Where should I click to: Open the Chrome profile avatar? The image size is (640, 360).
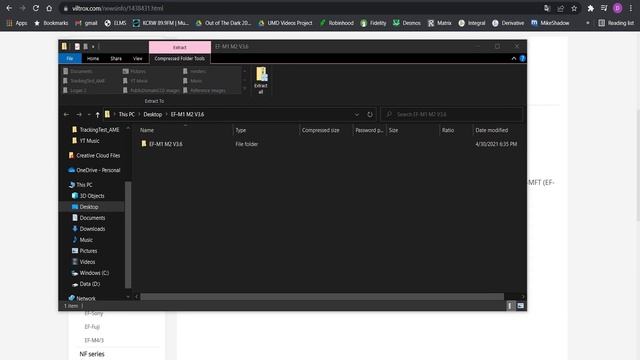point(618,8)
